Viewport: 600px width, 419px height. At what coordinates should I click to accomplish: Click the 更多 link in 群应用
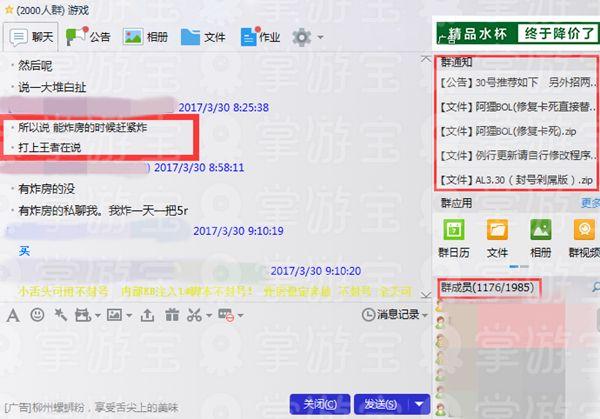tap(590, 203)
